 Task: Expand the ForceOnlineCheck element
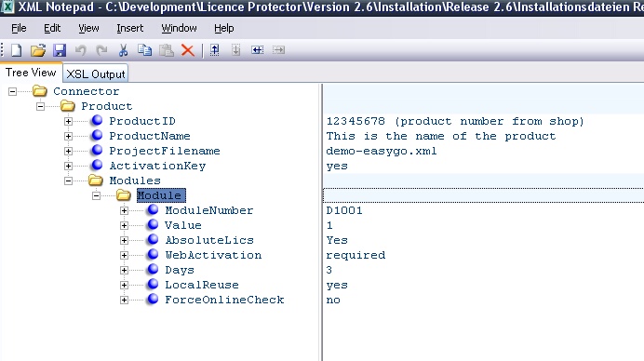124,300
